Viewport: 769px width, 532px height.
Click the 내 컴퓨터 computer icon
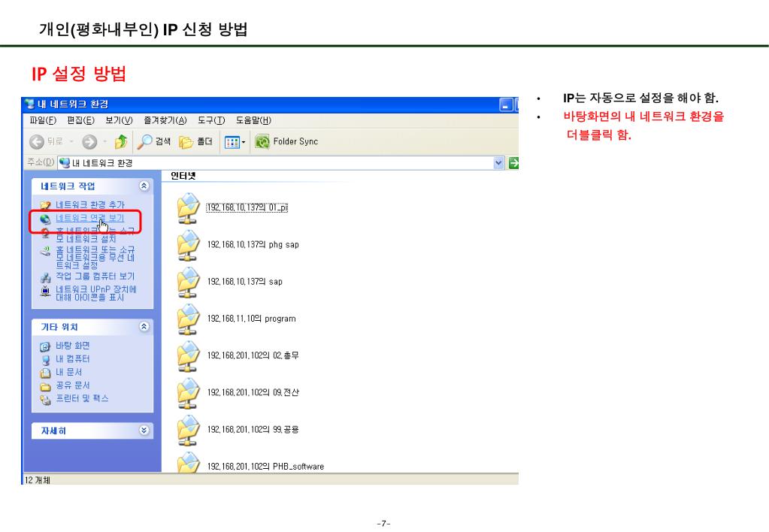pos(45,360)
